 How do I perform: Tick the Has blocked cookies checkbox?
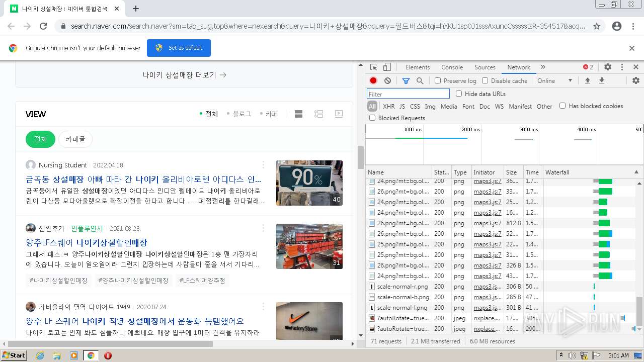562,106
